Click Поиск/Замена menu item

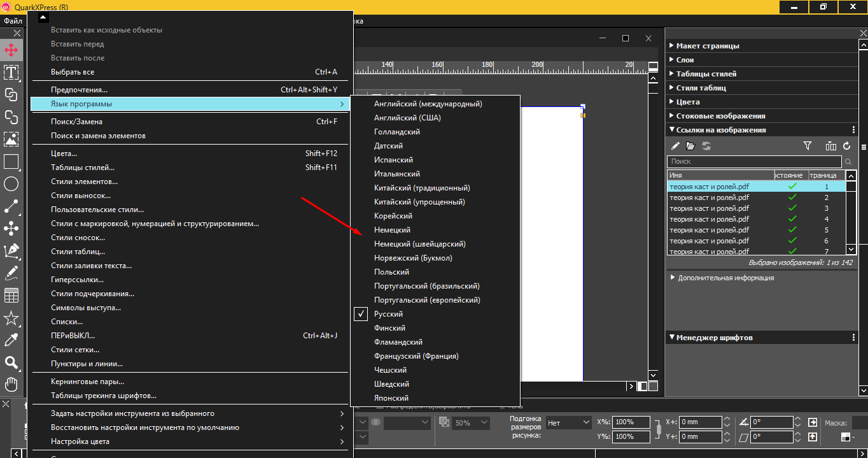[x=192, y=122]
